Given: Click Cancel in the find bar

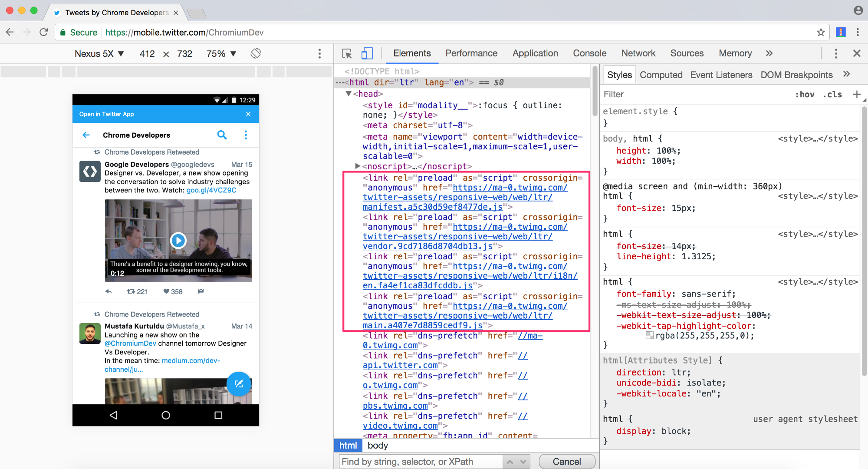Looking at the screenshot, I should coord(566,461).
